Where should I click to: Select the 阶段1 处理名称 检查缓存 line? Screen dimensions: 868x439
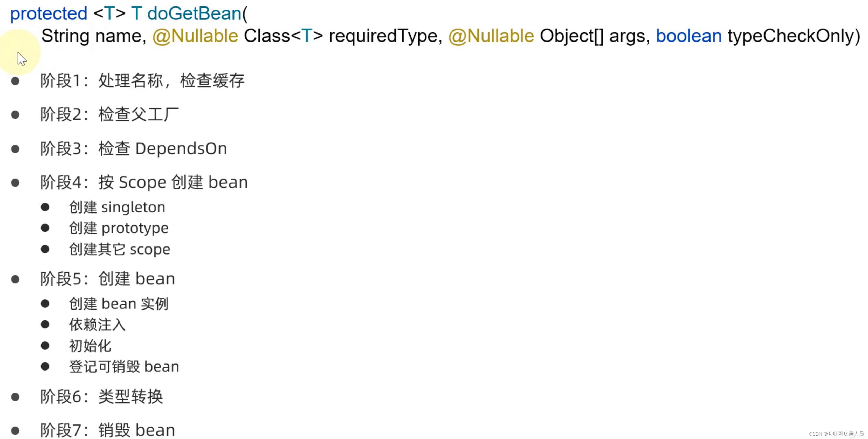pos(142,81)
